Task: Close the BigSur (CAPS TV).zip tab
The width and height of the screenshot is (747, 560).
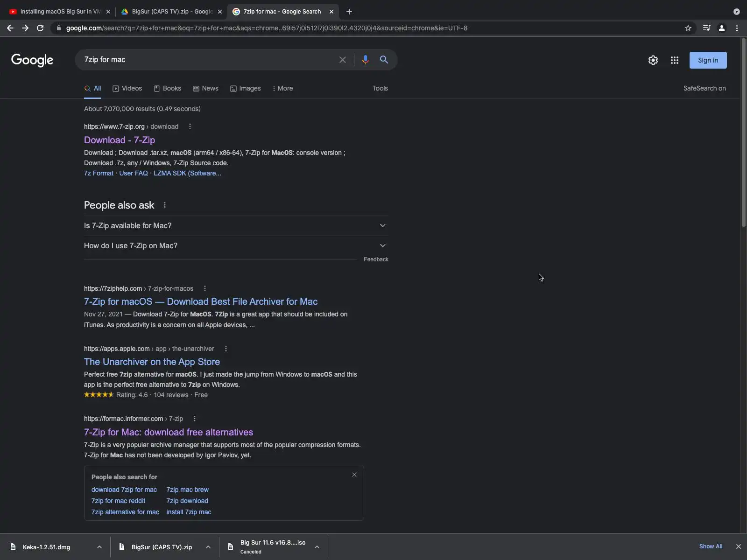Action: pos(220,12)
